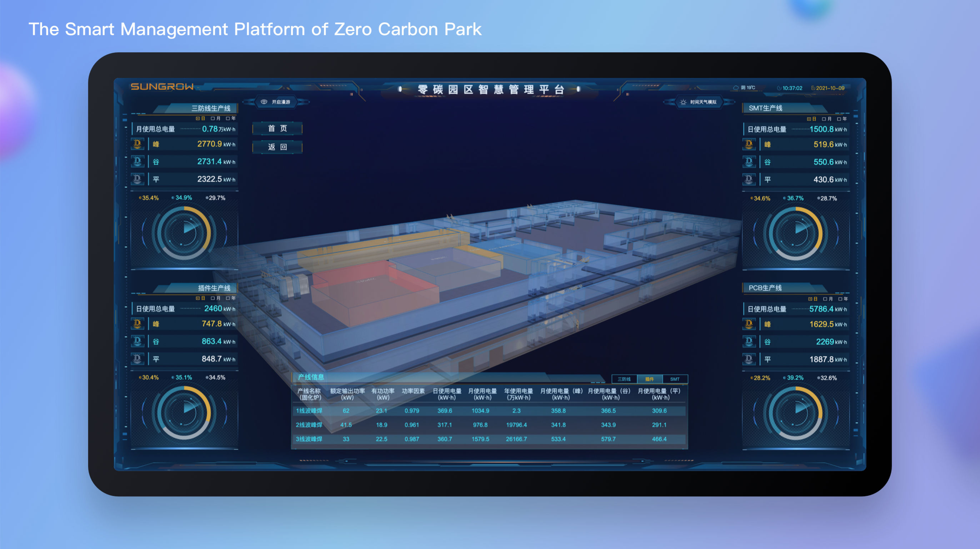Click the valley (谷) icon in 插件生产线 panel
The height and width of the screenshot is (549, 980).
(138, 341)
